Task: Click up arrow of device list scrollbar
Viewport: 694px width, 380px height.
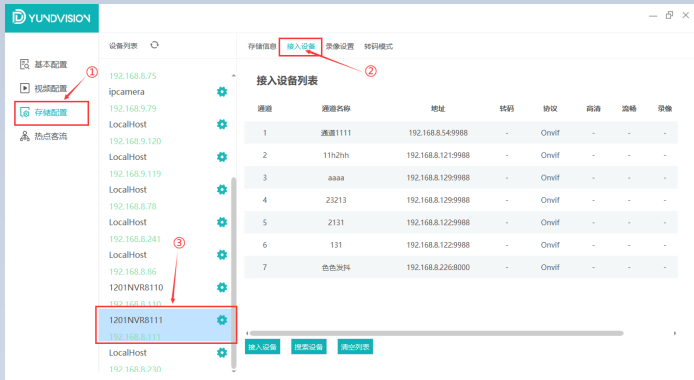Action: click(234, 76)
